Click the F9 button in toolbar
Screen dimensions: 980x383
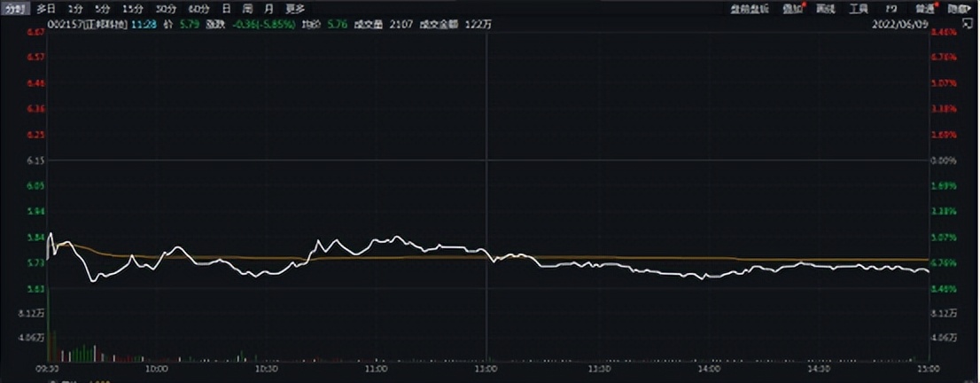click(x=891, y=9)
